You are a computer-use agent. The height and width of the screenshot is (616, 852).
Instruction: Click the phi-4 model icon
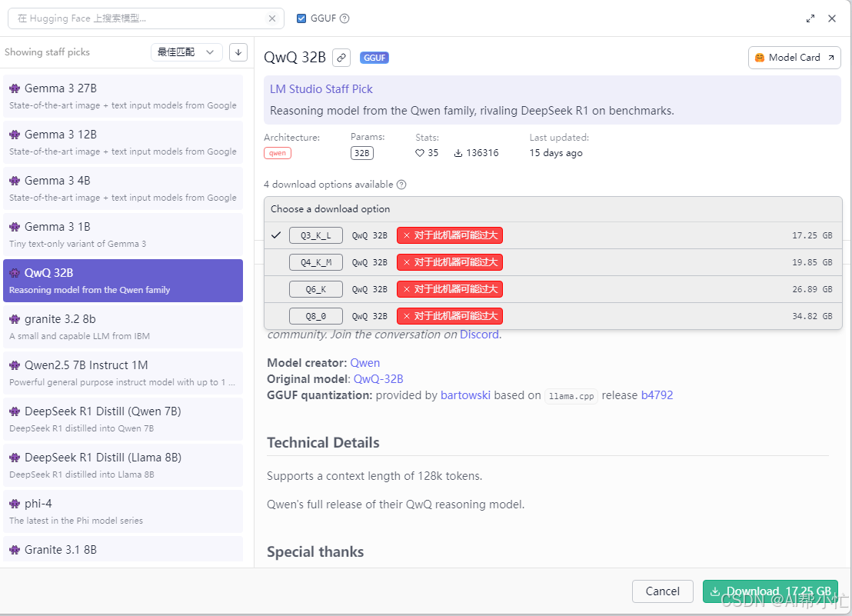click(15, 504)
